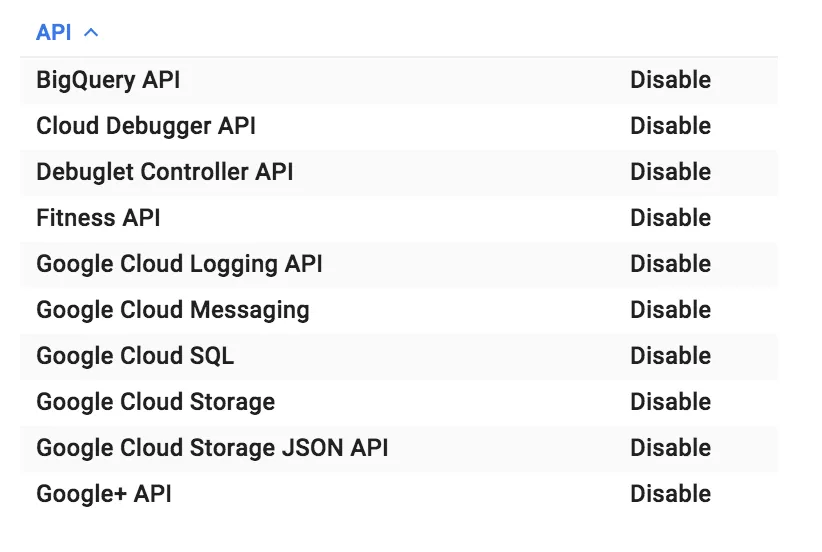The image size is (822, 552).
Task: Open the Fitness API entry
Action: click(x=98, y=218)
